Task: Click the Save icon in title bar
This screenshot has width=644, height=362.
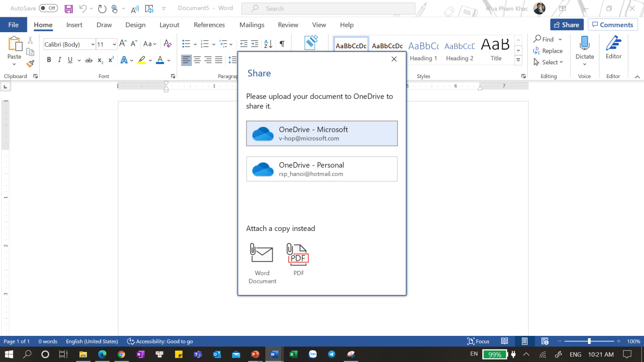Action: (69, 8)
